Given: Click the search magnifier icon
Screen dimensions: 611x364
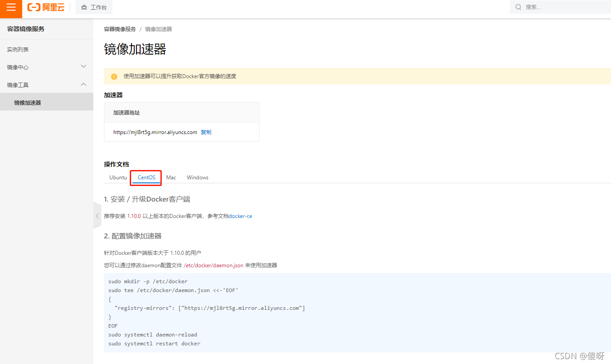Looking at the screenshot, I should point(519,7).
